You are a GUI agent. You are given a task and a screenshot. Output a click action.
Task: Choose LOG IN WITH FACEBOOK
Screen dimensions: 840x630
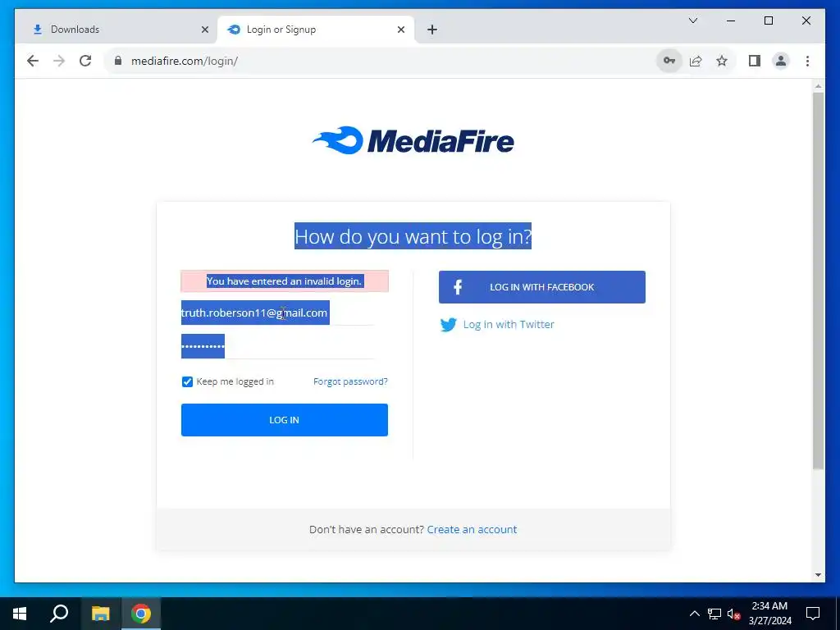541,287
